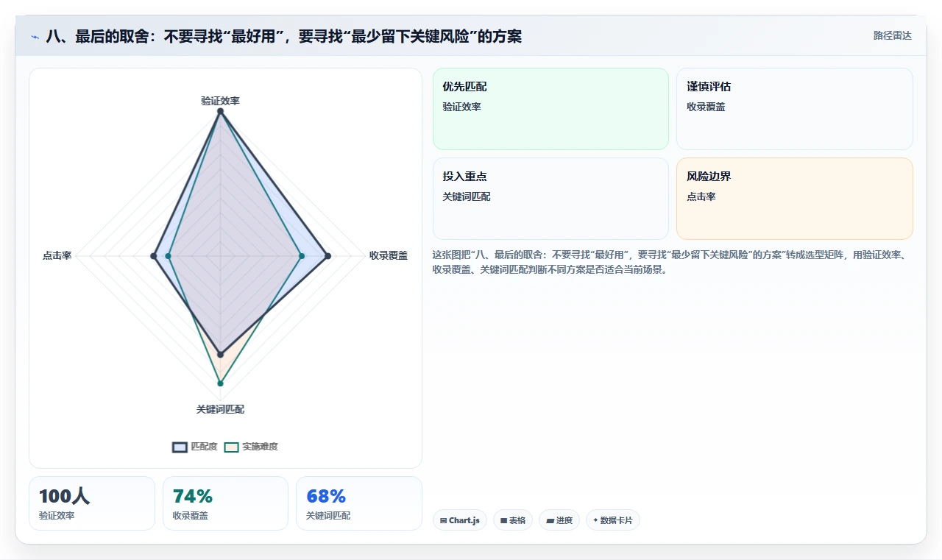Click the top data point at 验证效率
The height and width of the screenshot is (560, 942).
pos(220,111)
